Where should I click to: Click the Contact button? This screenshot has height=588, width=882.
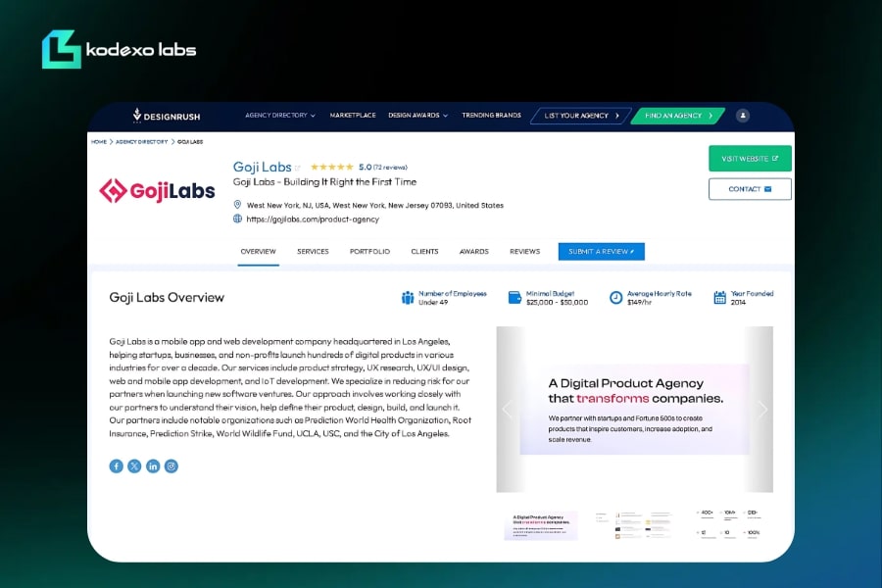click(x=750, y=189)
